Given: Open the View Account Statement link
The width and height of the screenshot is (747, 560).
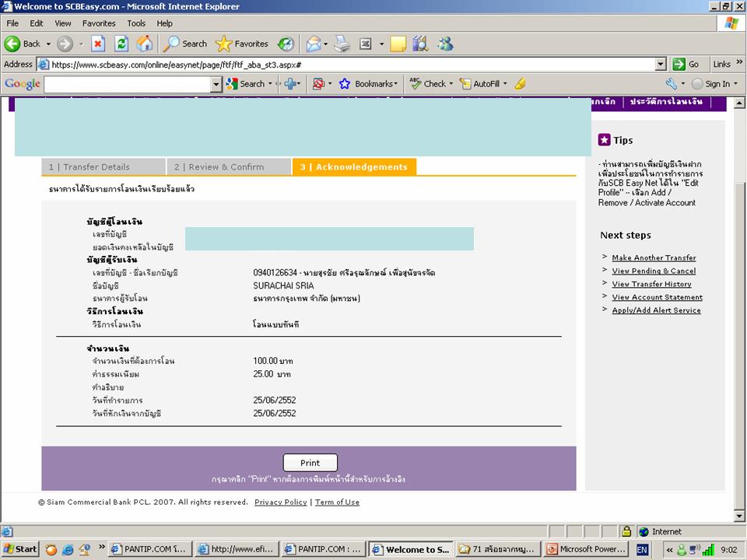Looking at the screenshot, I should click(657, 297).
